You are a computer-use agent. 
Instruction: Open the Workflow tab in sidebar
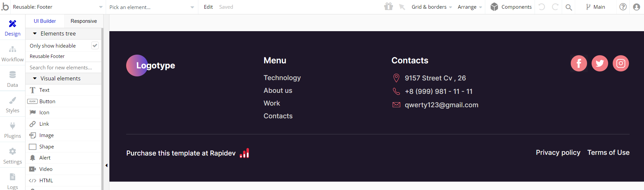[12, 54]
